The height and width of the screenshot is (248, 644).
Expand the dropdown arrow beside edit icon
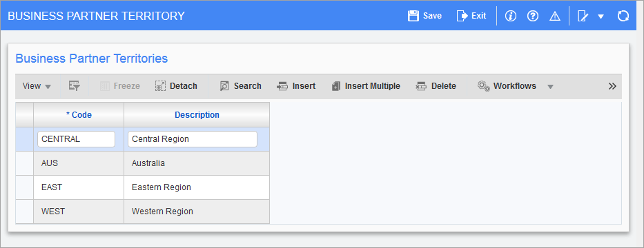[601, 17]
